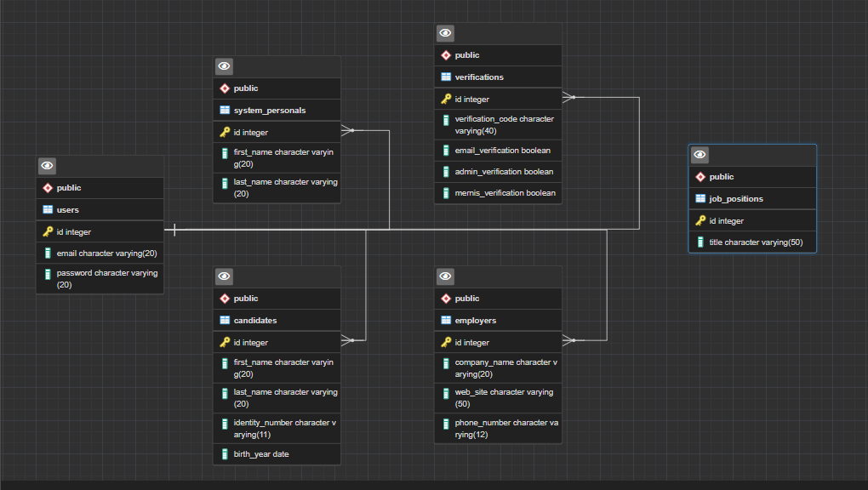Toggle eye icon on users table
Image resolution: width=868 pixels, height=490 pixels.
(x=47, y=166)
